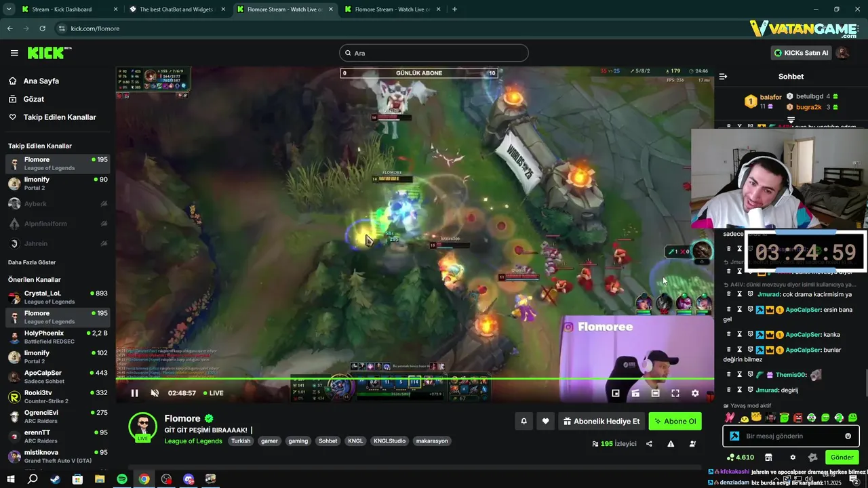Viewport: 868px width, 488px height.
Task: Open the user icon next to report
Action: (692, 444)
